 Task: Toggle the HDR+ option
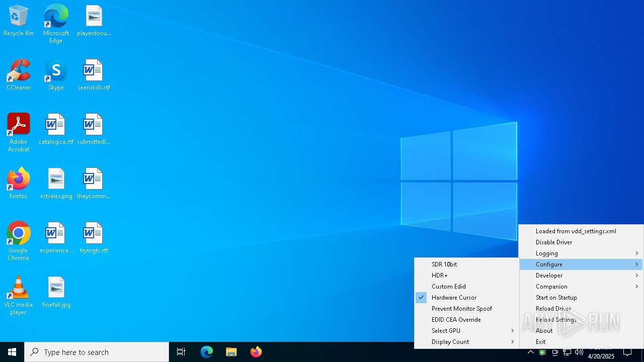click(466, 276)
